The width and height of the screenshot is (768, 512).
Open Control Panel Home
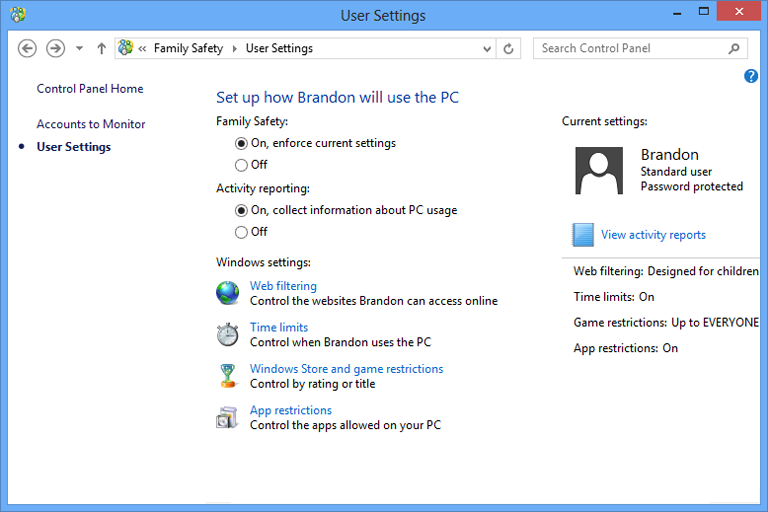pos(90,89)
